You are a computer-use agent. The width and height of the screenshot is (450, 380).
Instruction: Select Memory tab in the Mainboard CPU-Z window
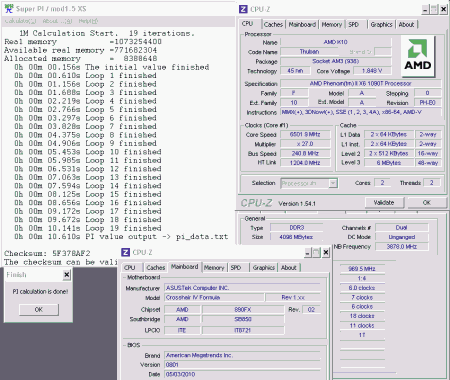coord(214,268)
